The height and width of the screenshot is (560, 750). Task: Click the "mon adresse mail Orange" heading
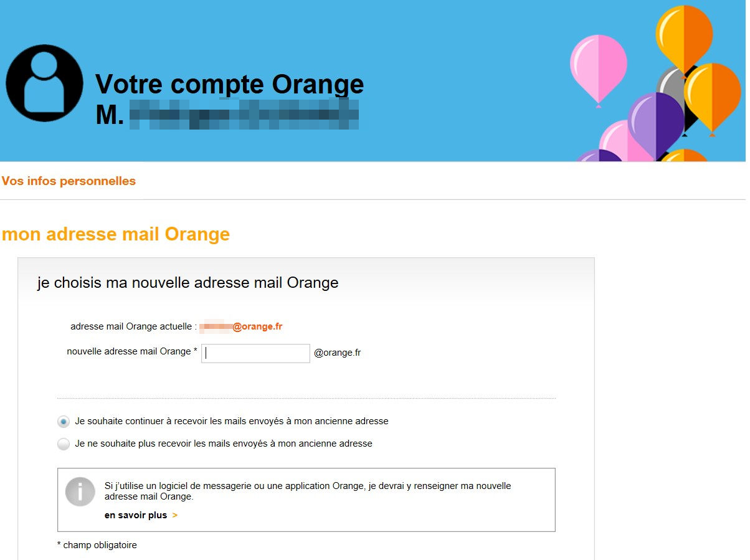[x=116, y=234]
